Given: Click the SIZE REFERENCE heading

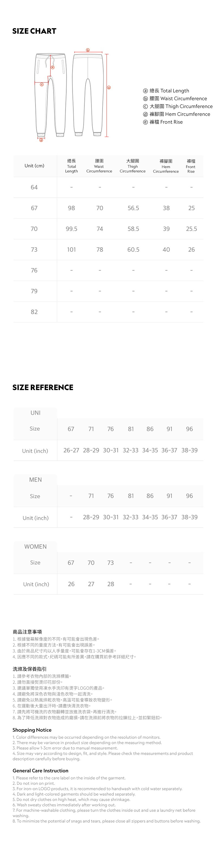Looking at the screenshot, I should pyautogui.click(x=43, y=387).
